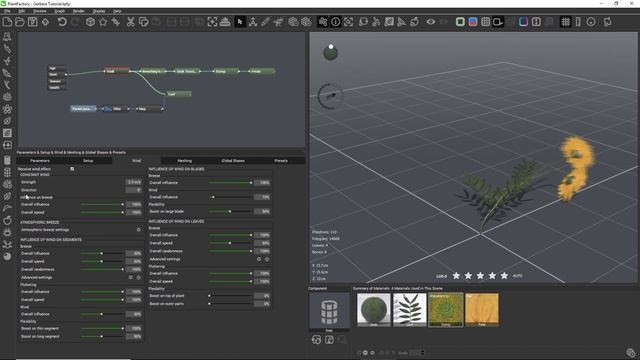The width and height of the screenshot is (640, 360).
Task: Click the sphere icon at sidebar bottom
Action: [x=7, y=256]
